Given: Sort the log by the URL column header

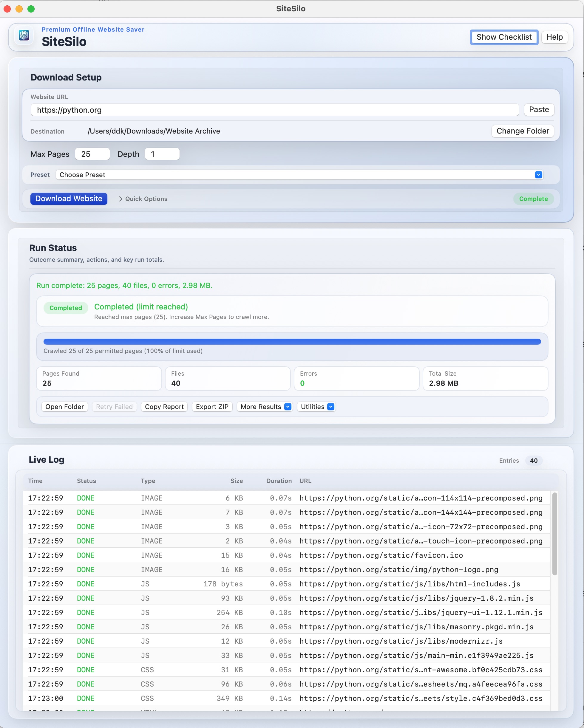Looking at the screenshot, I should pos(305,481).
